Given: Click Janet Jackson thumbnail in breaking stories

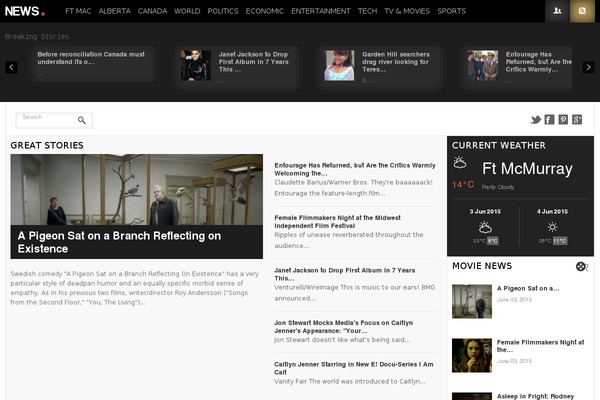Looking at the screenshot, I should (x=196, y=65).
